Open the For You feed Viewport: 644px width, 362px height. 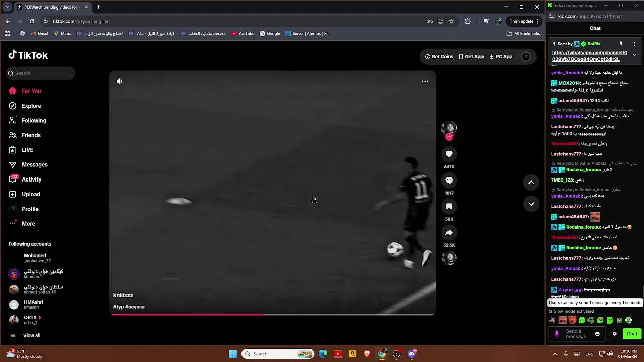25,91
